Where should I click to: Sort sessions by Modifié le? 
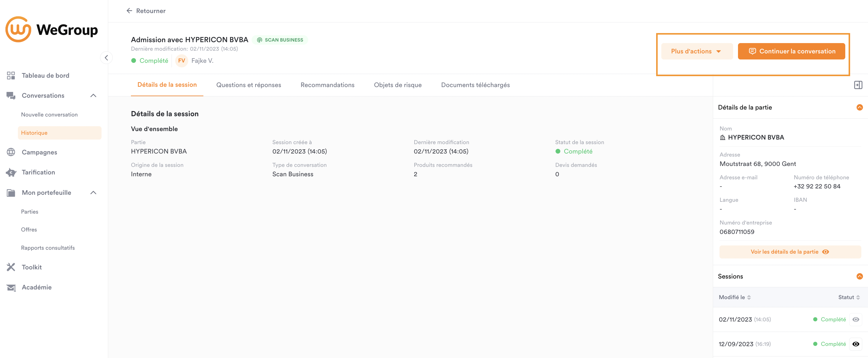pos(735,297)
